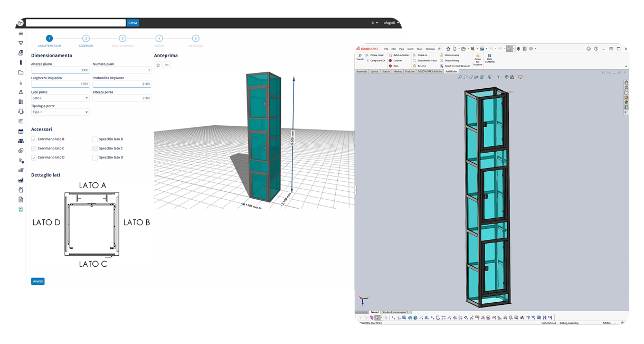Toggle Corrimano lato C checkbox
644x344 pixels.
tap(34, 148)
